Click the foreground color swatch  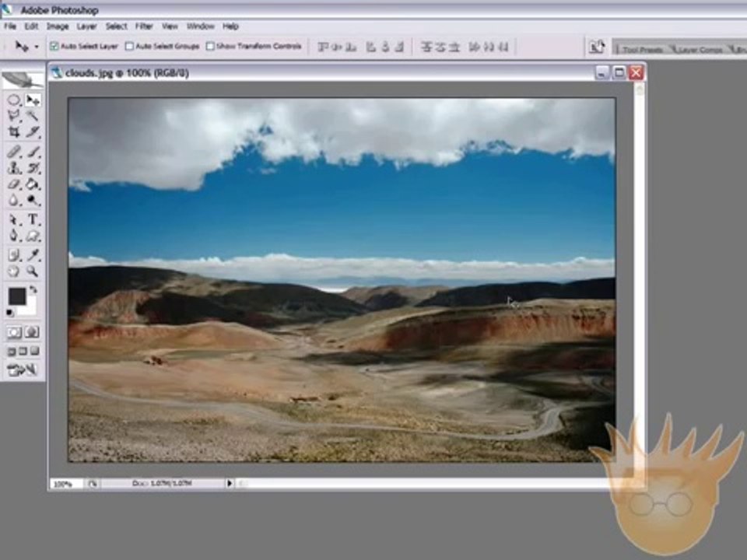(x=16, y=296)
